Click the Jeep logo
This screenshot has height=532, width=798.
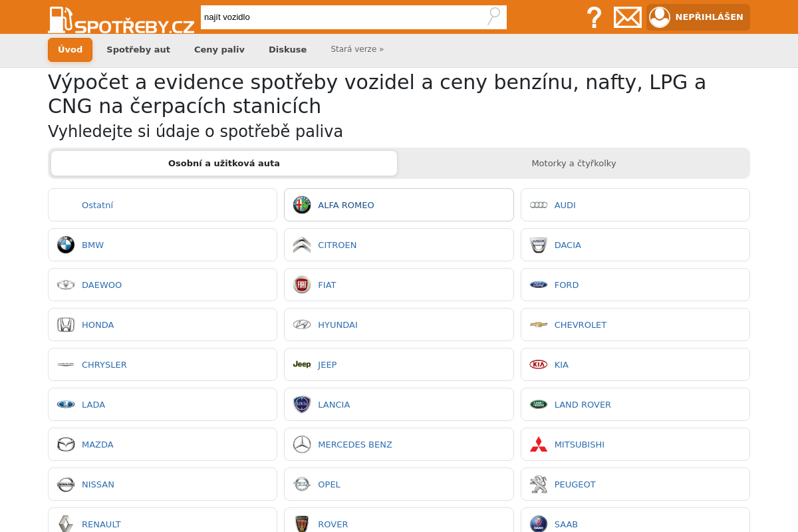(302, 364)
